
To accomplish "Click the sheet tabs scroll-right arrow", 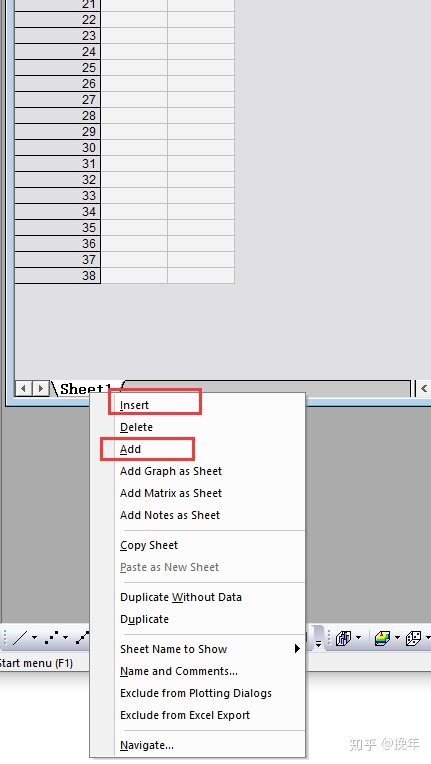I will point(41,388).
